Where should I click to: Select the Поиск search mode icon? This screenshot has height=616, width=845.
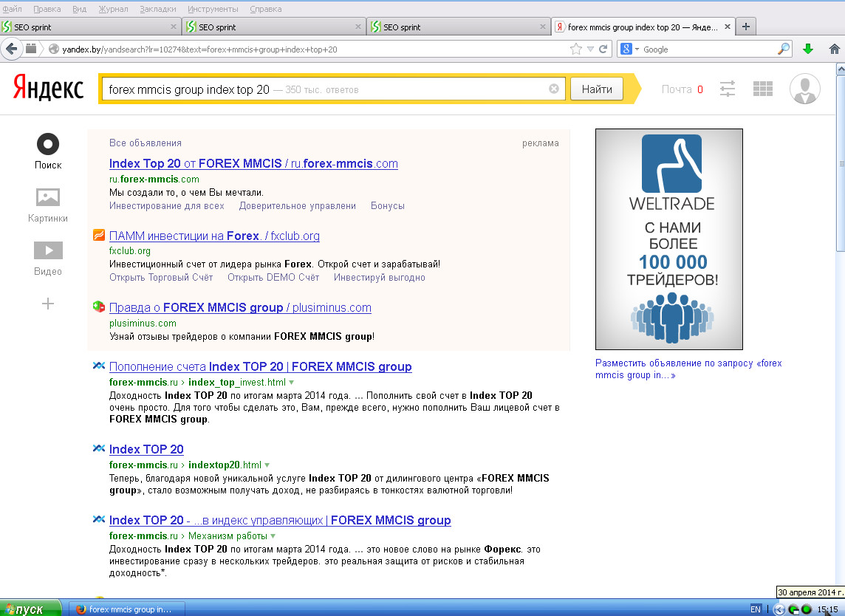[x=48, y=145]
